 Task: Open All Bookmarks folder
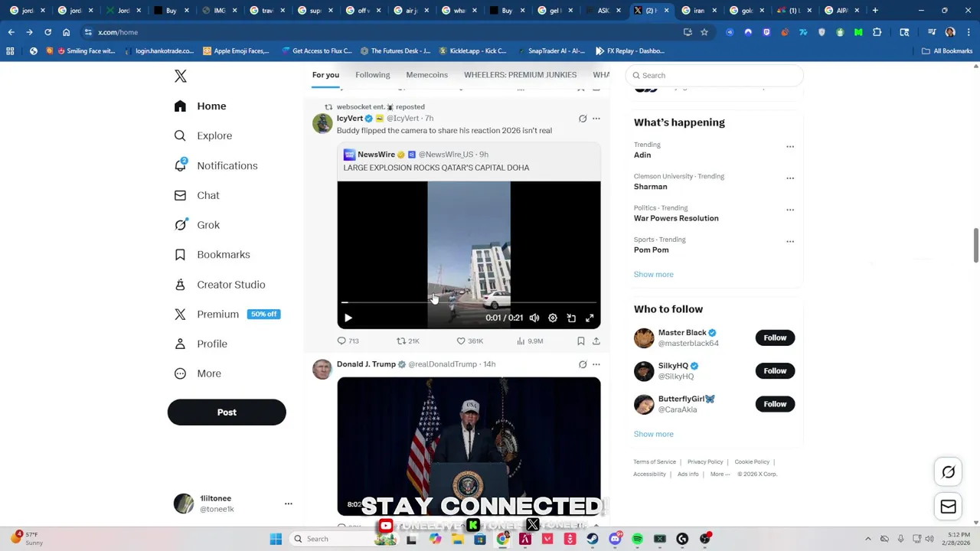[947, 51]
